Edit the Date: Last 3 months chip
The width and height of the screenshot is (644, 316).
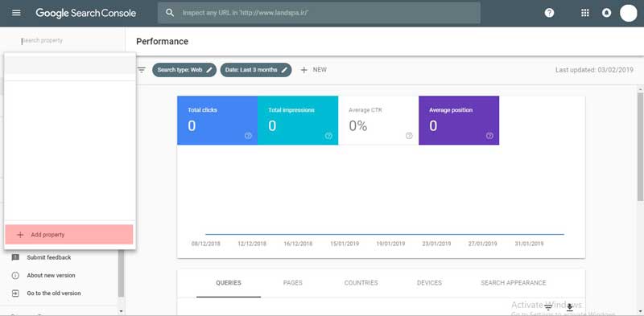pos(256,70)
